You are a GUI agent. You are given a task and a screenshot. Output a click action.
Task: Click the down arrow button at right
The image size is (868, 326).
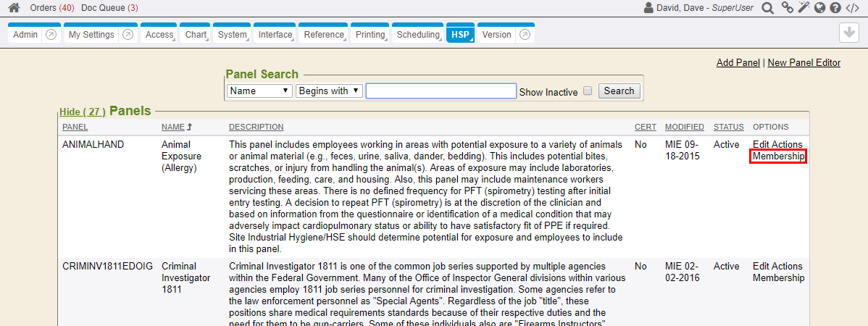[848, 33]
